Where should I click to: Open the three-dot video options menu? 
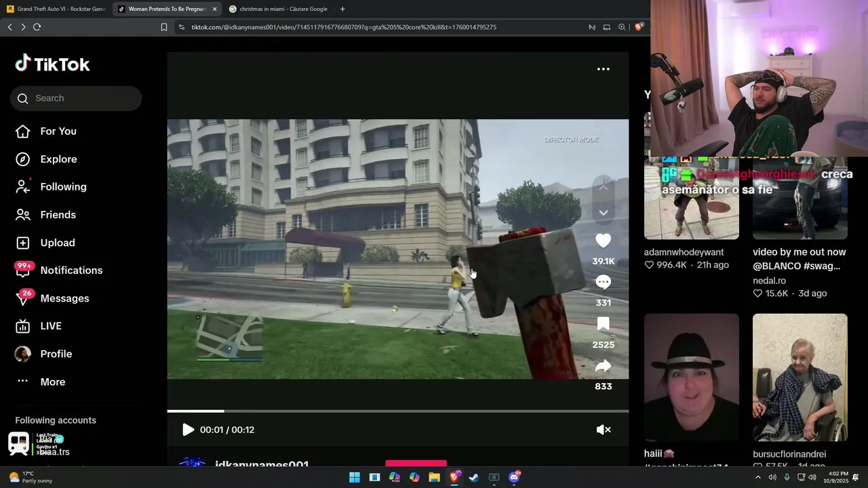tap(603, 69)
